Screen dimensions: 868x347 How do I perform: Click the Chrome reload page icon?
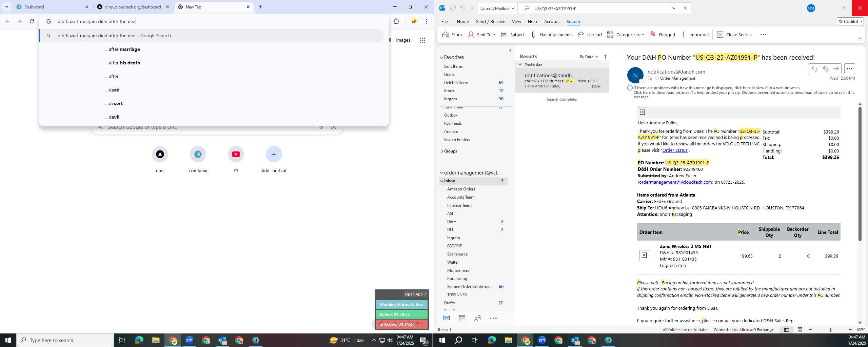tap(32, 21)
